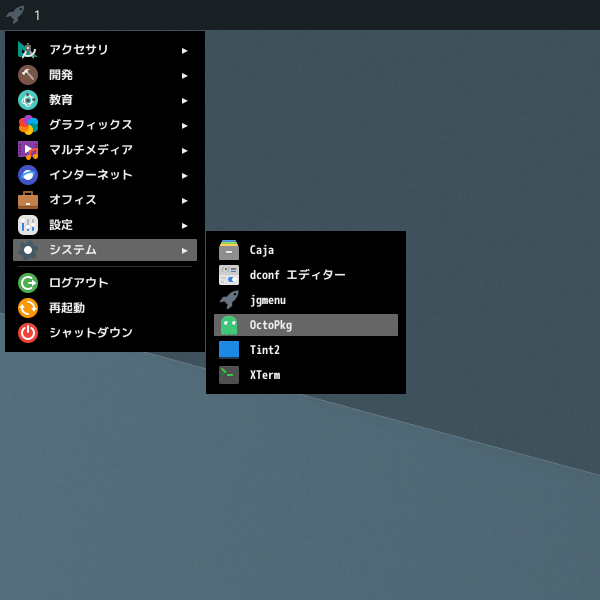Open the 開発 menu entry
Image resolution: width=600 pixels, height=600 pixels.
point(105,75)
